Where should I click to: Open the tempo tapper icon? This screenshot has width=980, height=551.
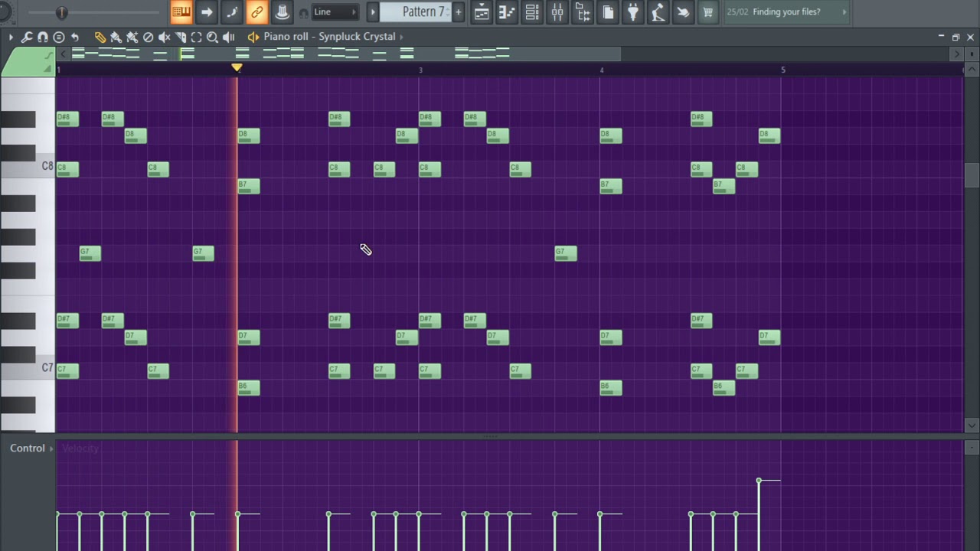pos(658,11)
